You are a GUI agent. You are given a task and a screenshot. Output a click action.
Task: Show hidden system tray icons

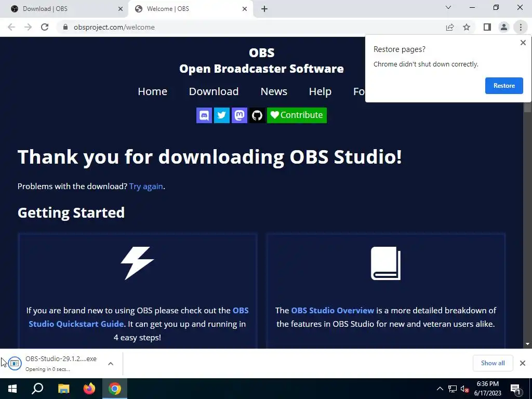440,389
